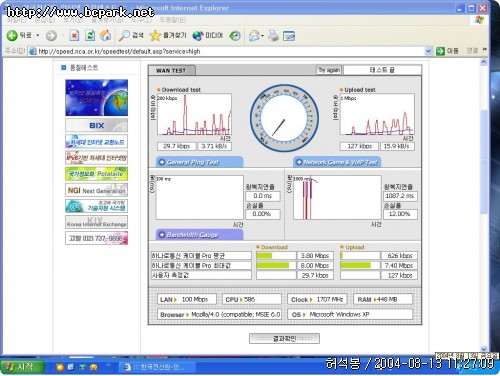Open the second menu bar item
500x376 pixels.
tap(45, 20)
